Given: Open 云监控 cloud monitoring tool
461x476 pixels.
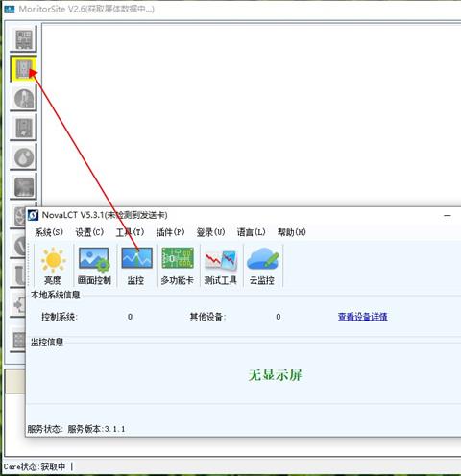Looking at the screenshot, I should tap(262, 266).
